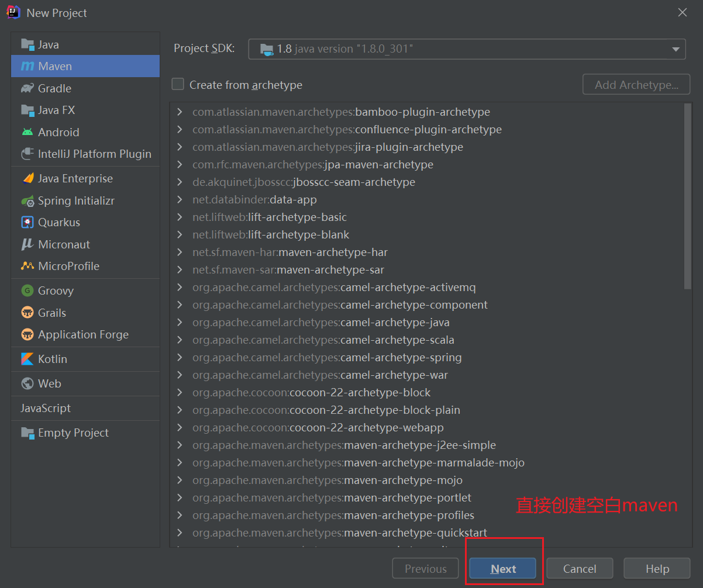Click the Cancel button
Image resolution: width=703 pixels, height=588 pixels.
click(580, 569)
